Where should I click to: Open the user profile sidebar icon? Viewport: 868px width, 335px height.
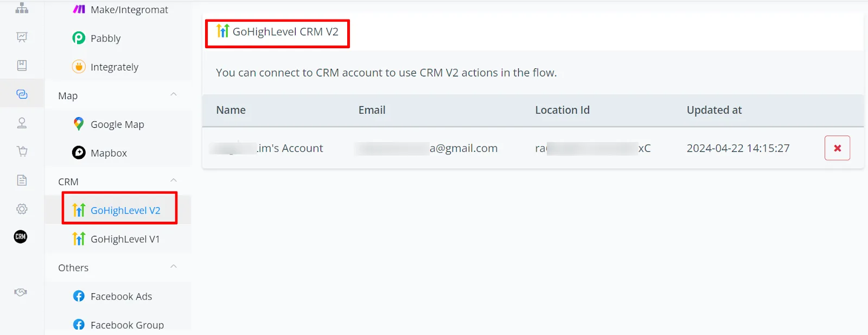[x=22, y=123]
